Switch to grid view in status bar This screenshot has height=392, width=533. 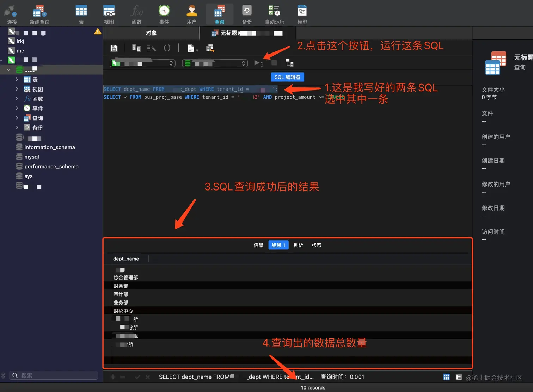pyautogui.click(x=446, y=377)
